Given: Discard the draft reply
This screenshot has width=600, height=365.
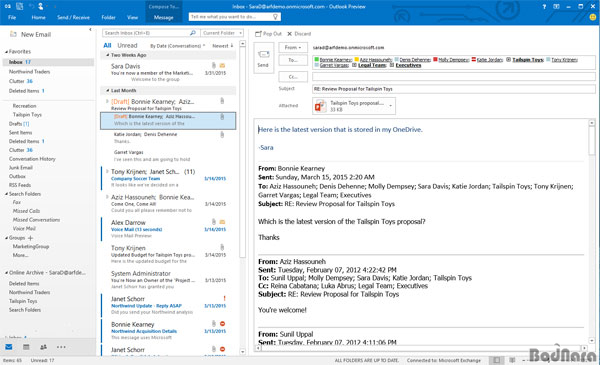Looking at the screenshot, I should (299, 34).
